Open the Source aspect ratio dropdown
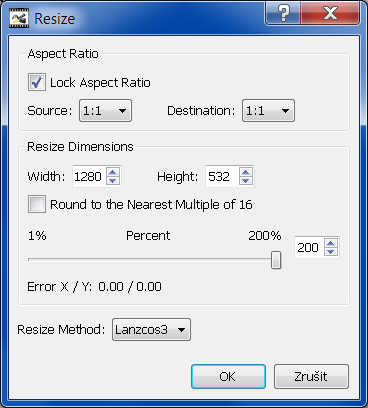 coord(105,110)
